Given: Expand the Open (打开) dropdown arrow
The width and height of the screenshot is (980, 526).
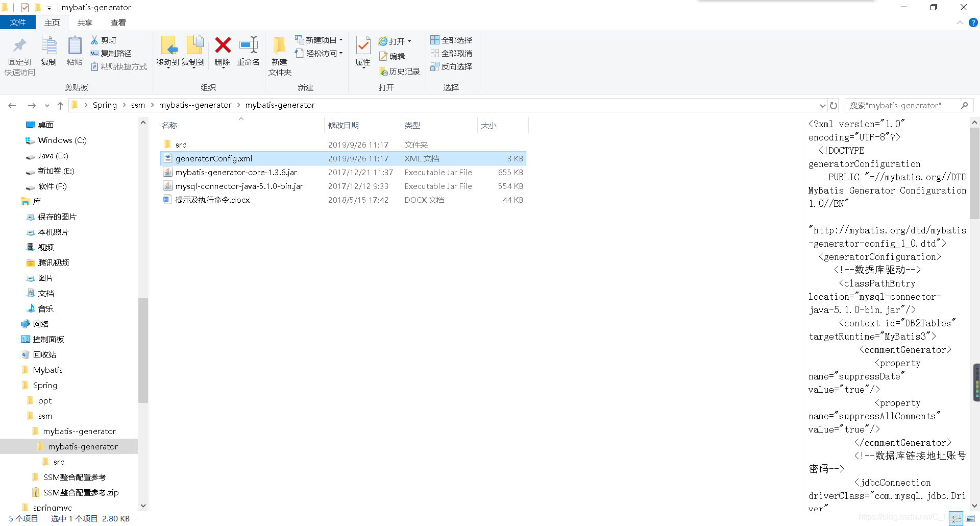Looking at the screenshot, I should coord(409,41).
